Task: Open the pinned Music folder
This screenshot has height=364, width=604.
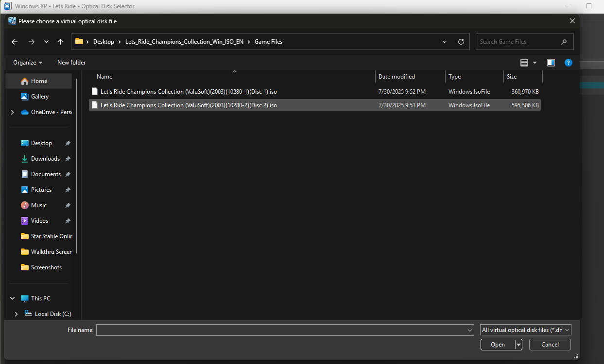Action: (x=39, y=205)
